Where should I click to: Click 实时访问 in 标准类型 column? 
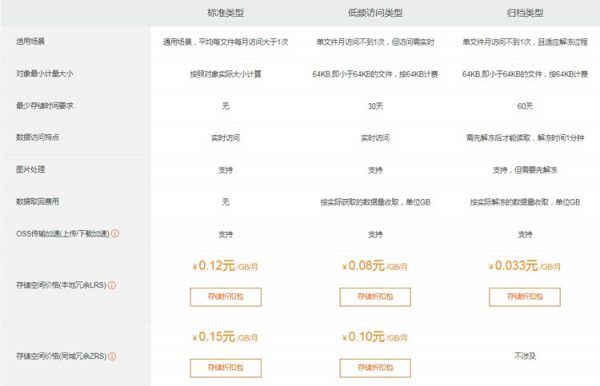click(x=226, y=138)
